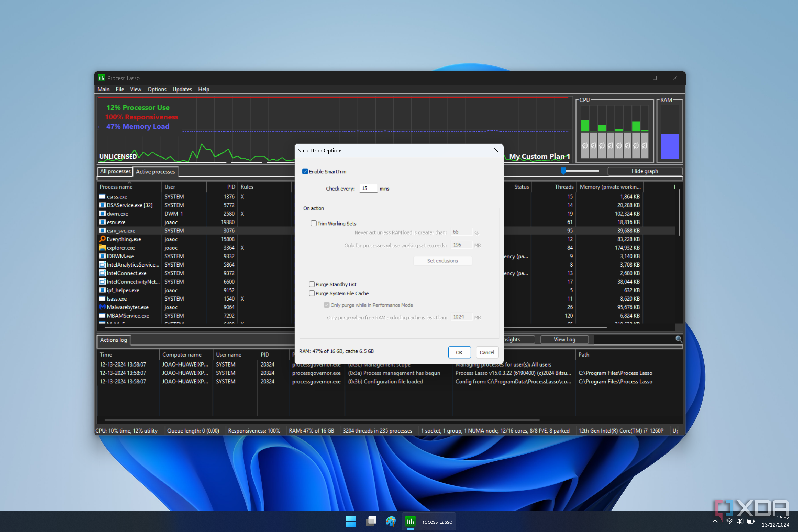Click the csrss.exe process icon
Viewport: 798px width, 532px height.
pos(102,196)
